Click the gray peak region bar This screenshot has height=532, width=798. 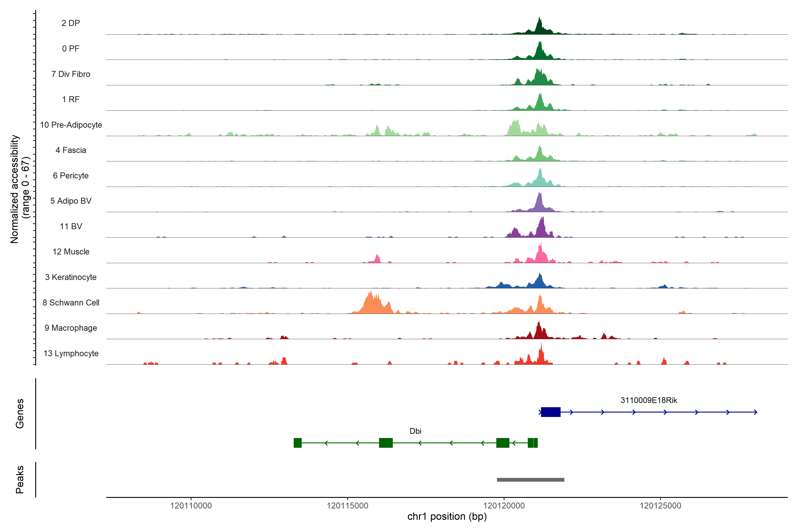point(530,480)
